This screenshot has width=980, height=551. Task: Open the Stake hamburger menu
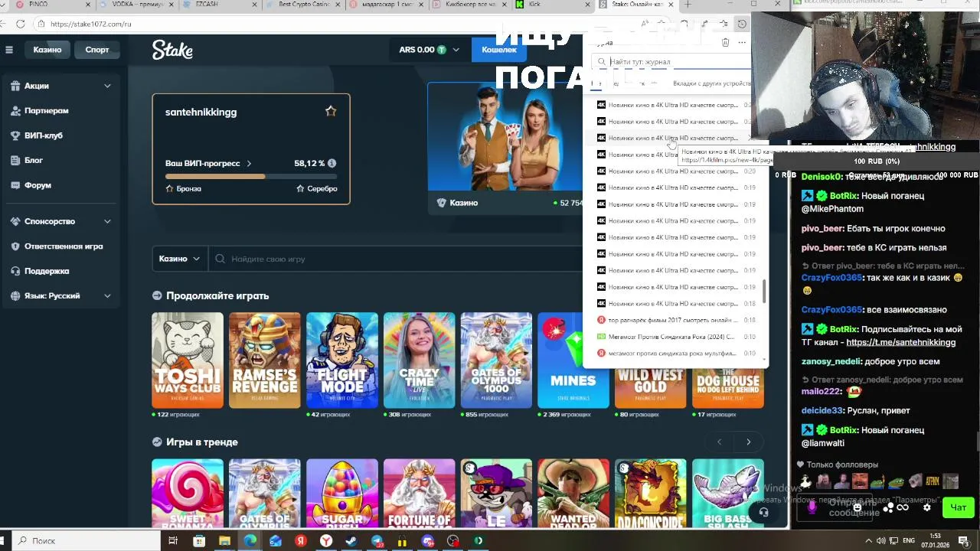click(x=9, y=50)
